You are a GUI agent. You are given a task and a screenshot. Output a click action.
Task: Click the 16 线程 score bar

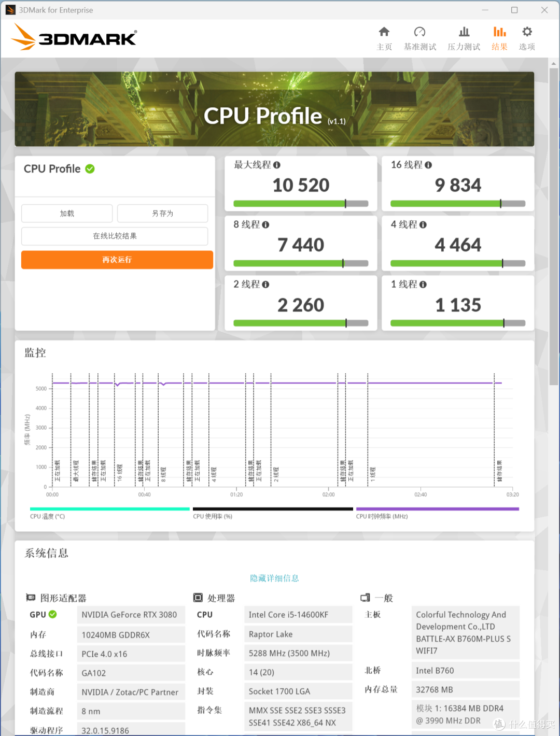click(458, 204)
